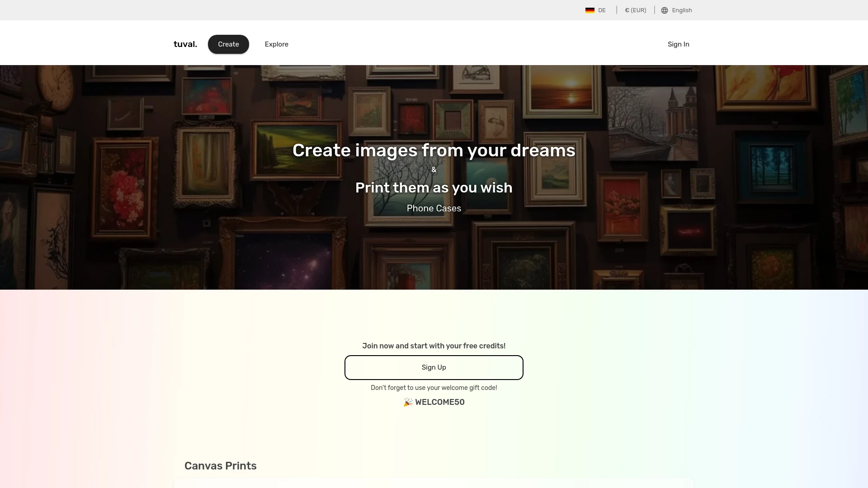The height and width of the screenshot is (488, 868).
Task: Click the white card below Canvas Prints
Action: click(x=434, y=484)
